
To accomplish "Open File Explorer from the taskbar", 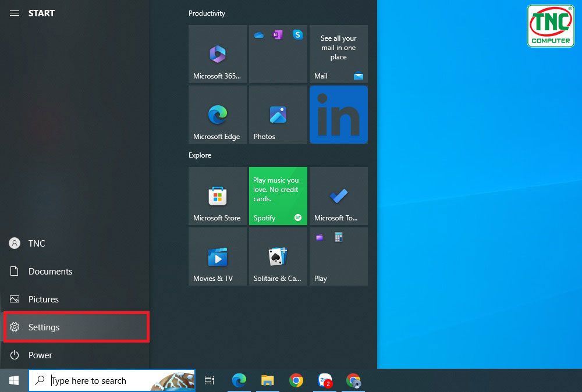I will click(x=267, y=380).
